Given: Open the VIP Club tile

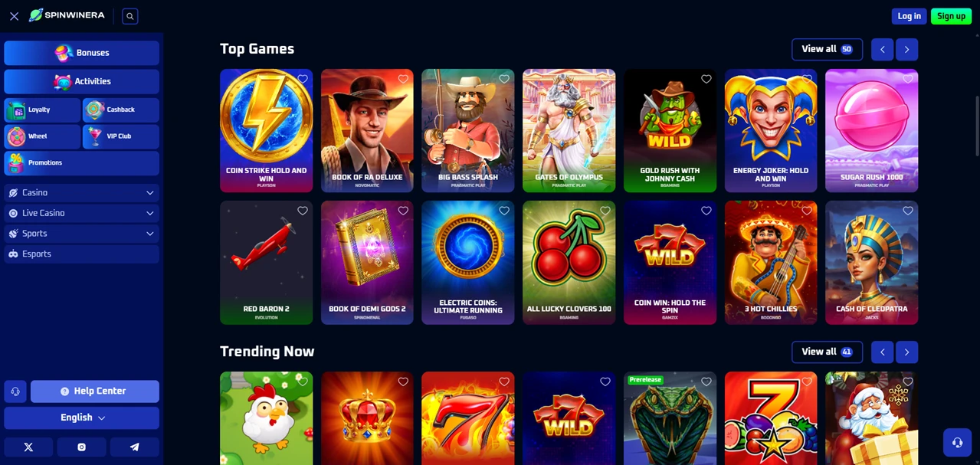Looking at the screenshot, I should tap(121, 136).
